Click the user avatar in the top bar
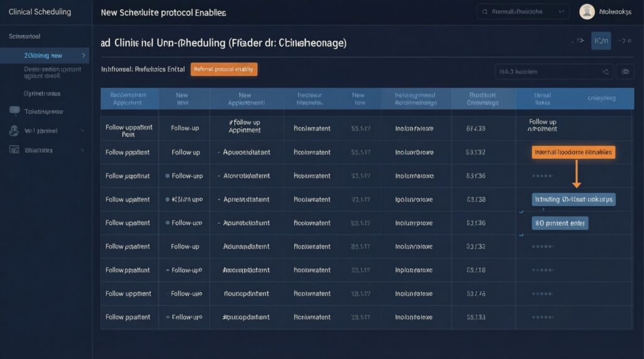Screen dimensions: 644x359 (x=587, y=11)
